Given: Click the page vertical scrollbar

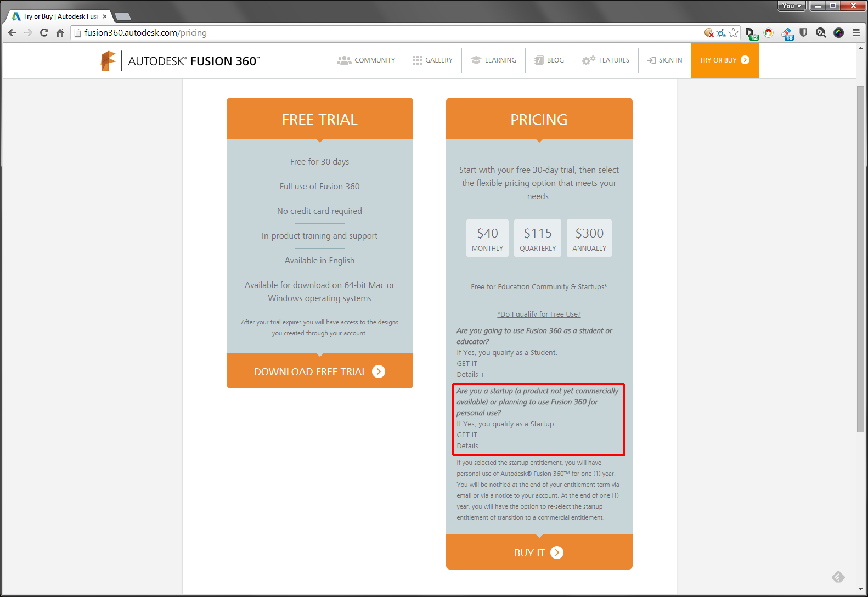Looking at the screenshot, I should tap(860, 258).
